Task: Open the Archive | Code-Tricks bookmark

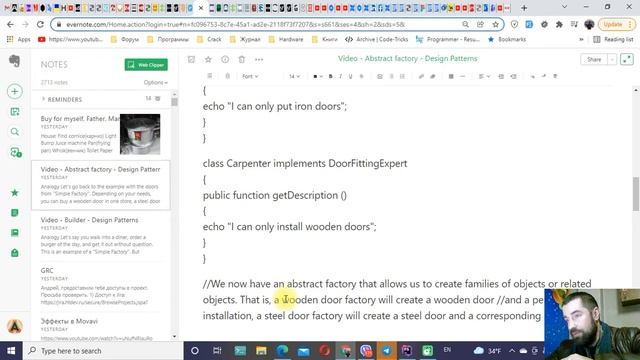Action: click(377, 40)
